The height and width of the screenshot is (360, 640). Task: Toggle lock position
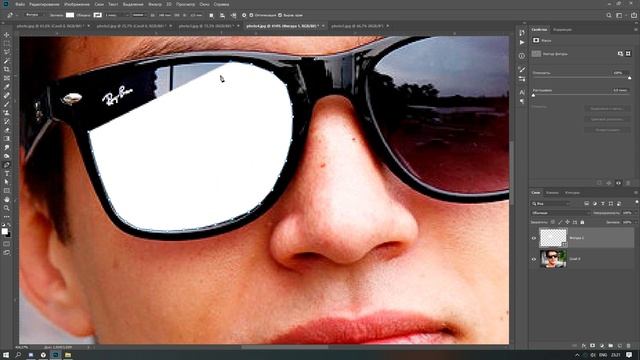(x=567, y=222)
